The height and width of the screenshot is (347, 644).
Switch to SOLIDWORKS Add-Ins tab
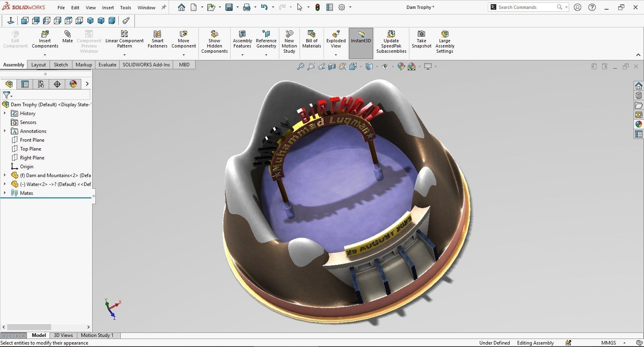146,64
